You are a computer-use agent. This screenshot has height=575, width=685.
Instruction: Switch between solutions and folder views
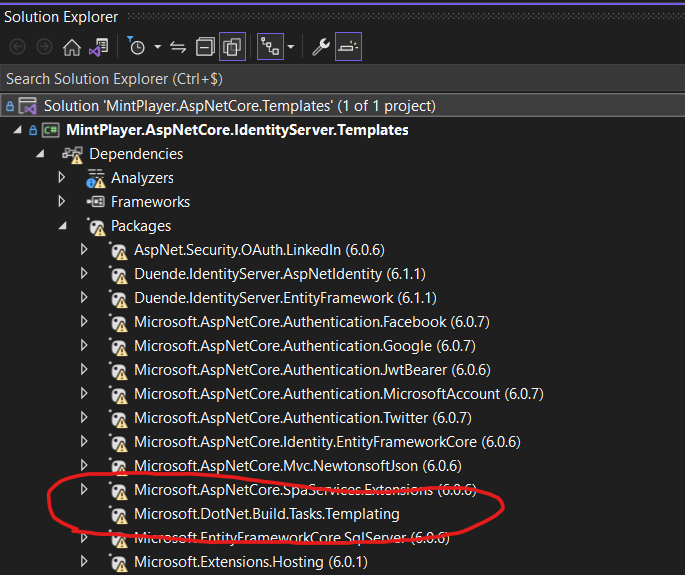[x=99, y=47]
